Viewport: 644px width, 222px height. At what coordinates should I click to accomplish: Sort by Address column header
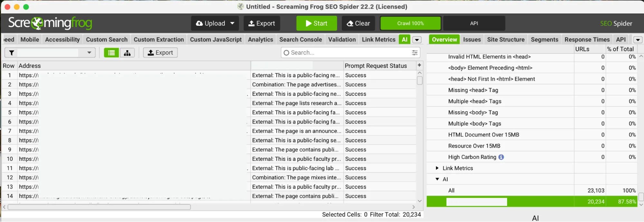pos(134,66)
